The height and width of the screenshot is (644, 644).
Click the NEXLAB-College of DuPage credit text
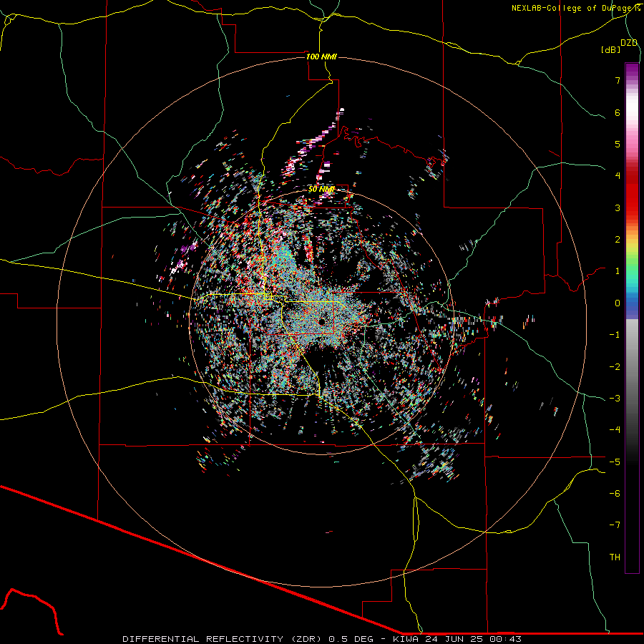click(x=575, y=8)
